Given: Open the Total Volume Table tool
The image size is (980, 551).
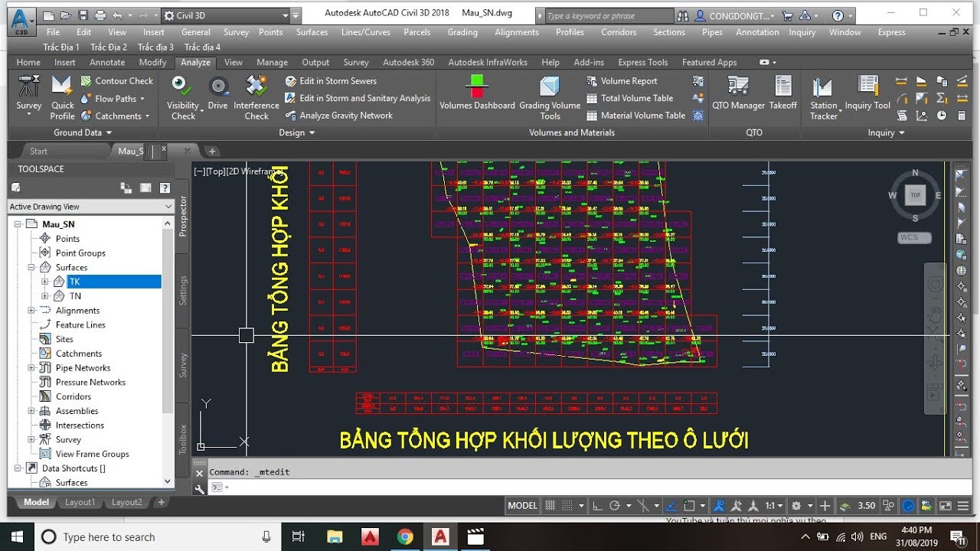Looking at the screenshot, I should pyautogui.click(x=629, y=98).
